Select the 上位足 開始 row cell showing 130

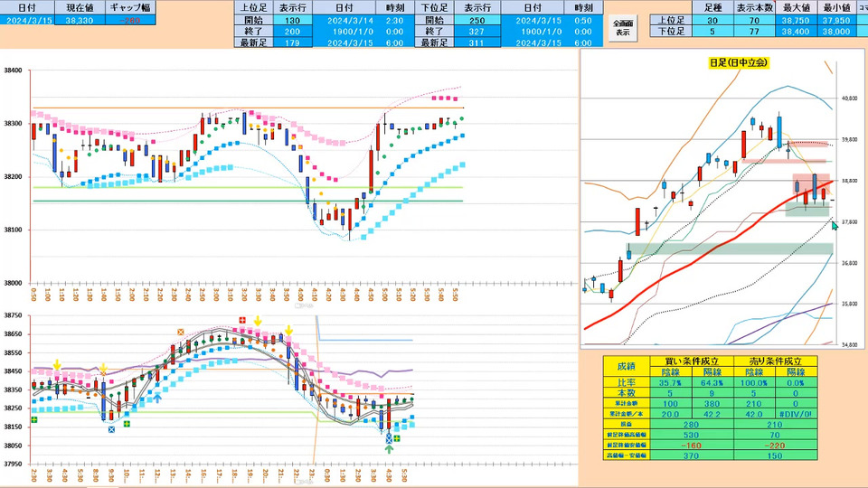pyautogui.click(x=292, y=21)
